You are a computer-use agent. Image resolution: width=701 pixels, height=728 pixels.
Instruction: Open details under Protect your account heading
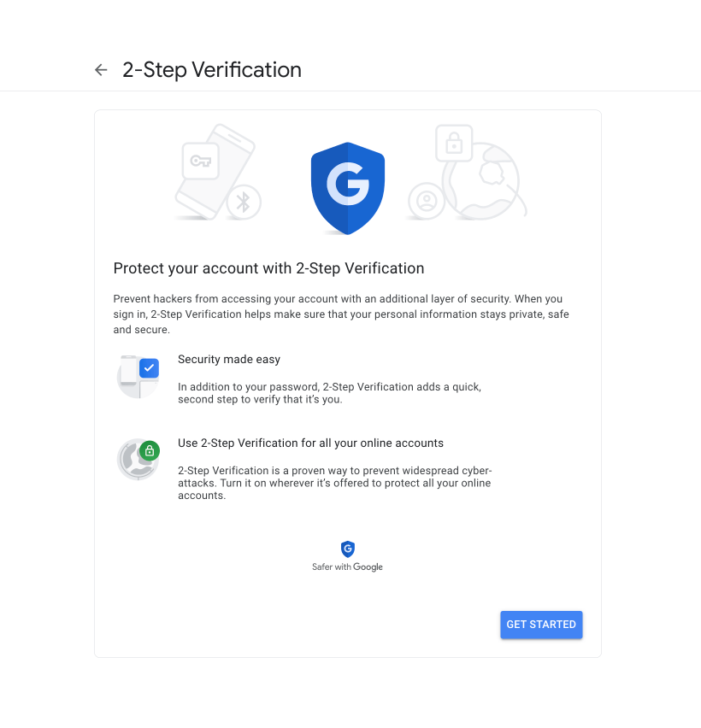pyautogui.click(x=268, y=268)
